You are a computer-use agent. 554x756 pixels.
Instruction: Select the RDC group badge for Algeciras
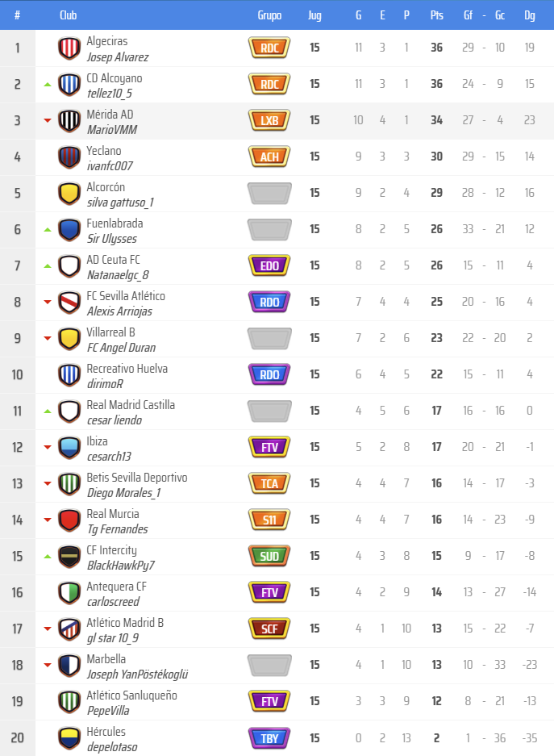269,48
